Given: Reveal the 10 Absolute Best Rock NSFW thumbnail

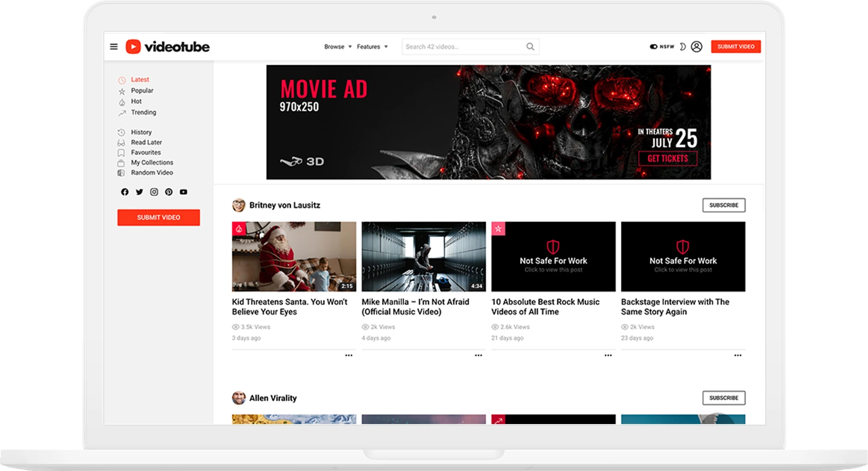Looking at the screenshot, I should (x=553, y=257).
